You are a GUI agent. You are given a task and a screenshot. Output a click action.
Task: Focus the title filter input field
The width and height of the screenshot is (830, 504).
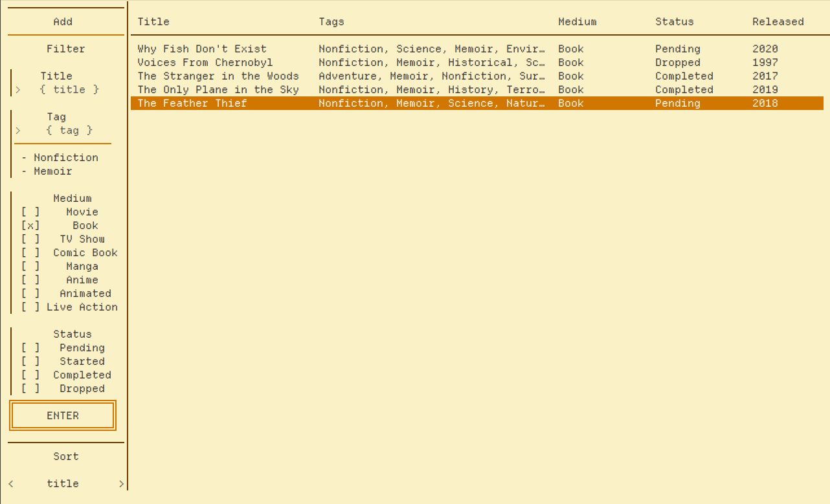pos(69,89)
